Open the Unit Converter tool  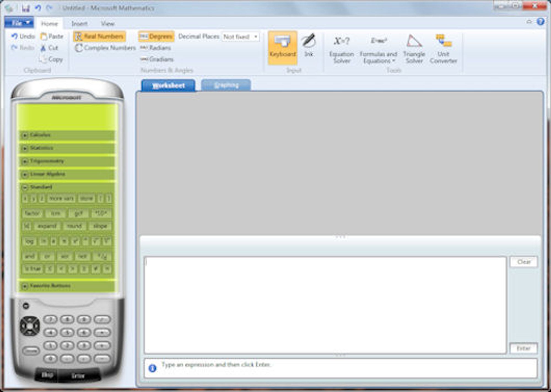click(x=443, y=49)
